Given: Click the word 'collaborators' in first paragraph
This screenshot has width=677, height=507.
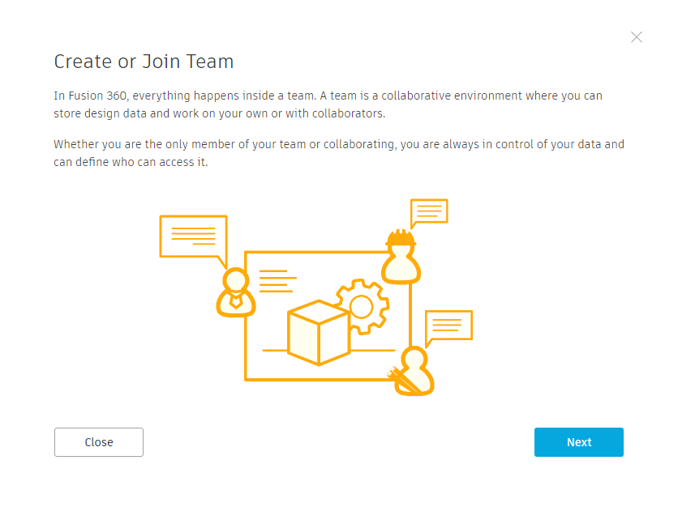Looking at the screenshot, I should pyautogui.click(x=348, y=114).
